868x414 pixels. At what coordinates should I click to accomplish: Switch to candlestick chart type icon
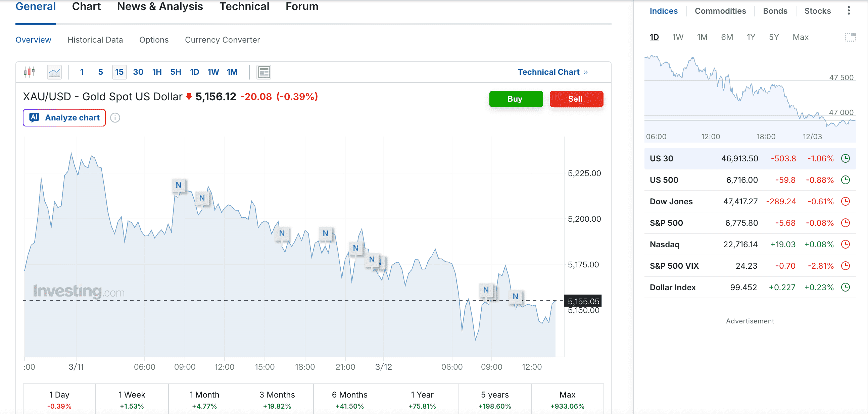pyautogui.click(x=29, y=72)
